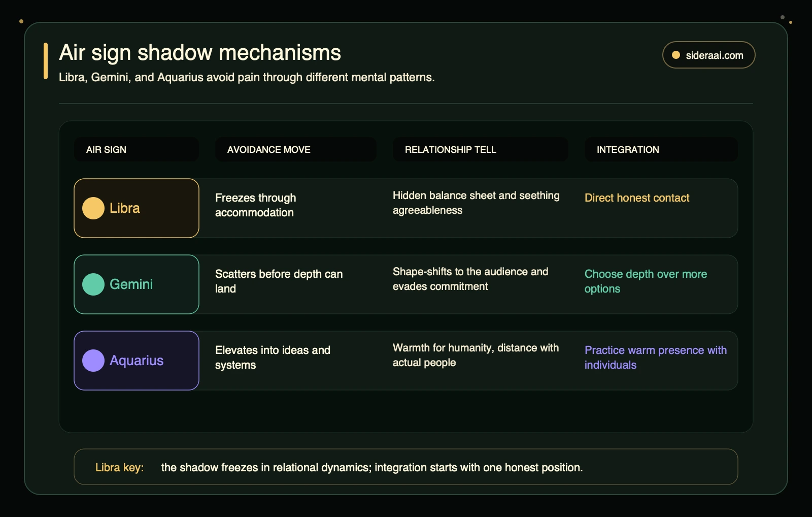Click the 'Libra key:' label
Screen dimensions: 812x517
[x=120, y=467]
